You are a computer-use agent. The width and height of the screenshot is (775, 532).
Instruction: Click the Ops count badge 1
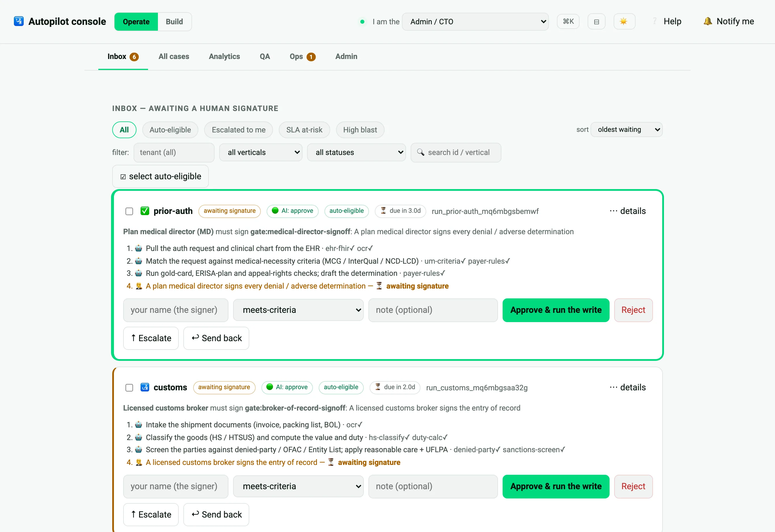click(x=311, y=57)
